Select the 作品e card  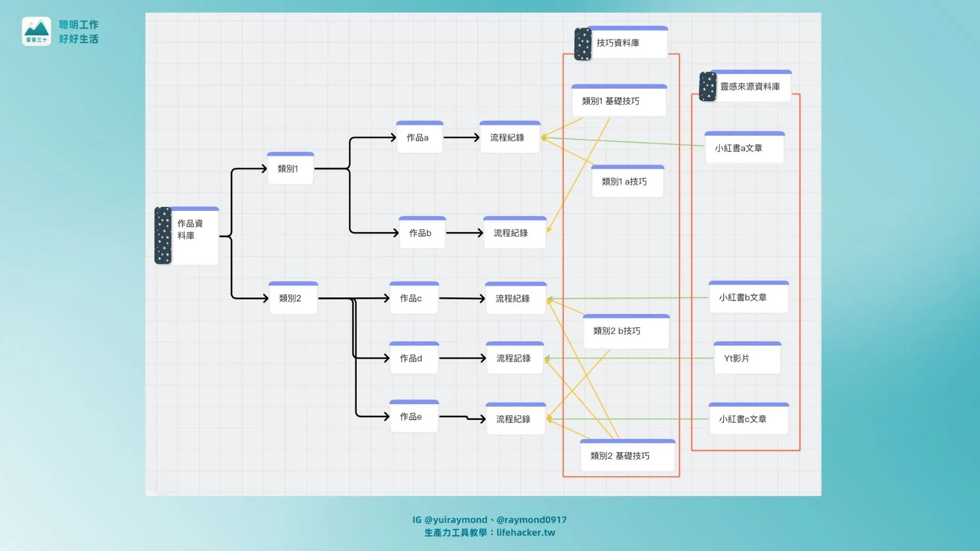(413, 417)
